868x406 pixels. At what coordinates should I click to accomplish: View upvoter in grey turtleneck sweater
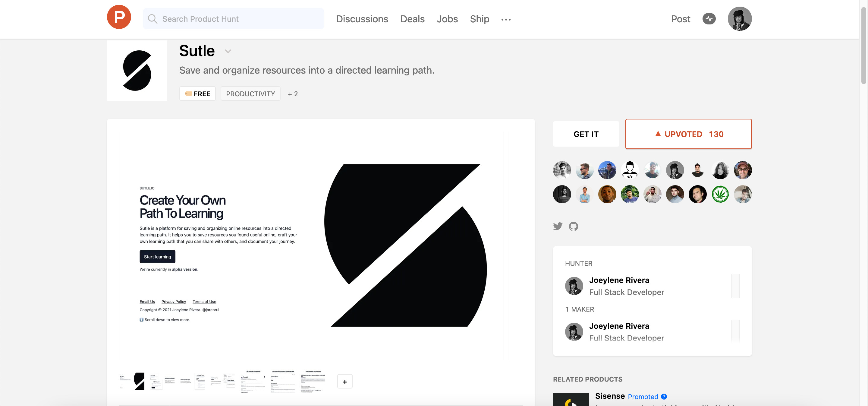(675, 194)
